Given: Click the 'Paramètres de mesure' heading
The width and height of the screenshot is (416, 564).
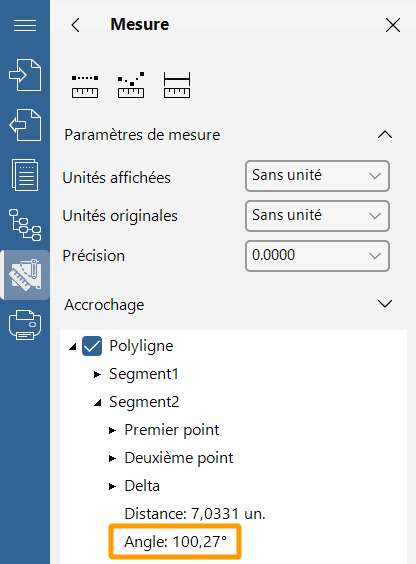Looking at the screenshot, I should [142, 135].
